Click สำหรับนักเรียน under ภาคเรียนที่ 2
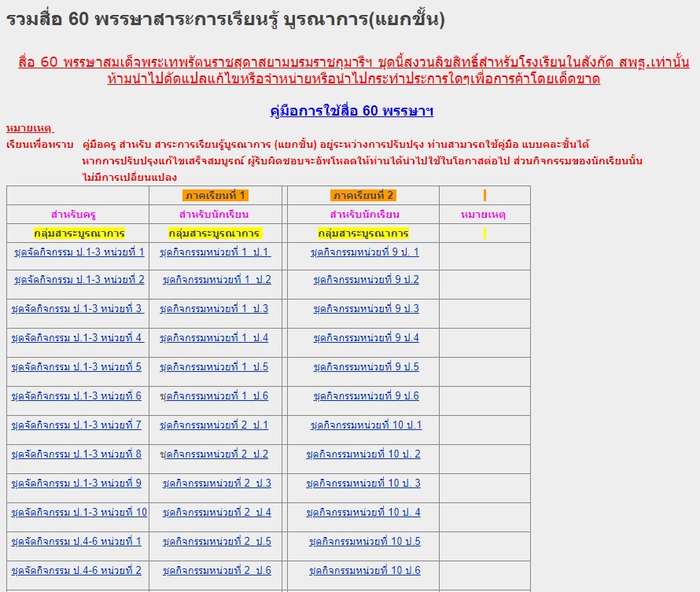Image resolution: width=700 pixels, height=592 pixels. (365, 215)
